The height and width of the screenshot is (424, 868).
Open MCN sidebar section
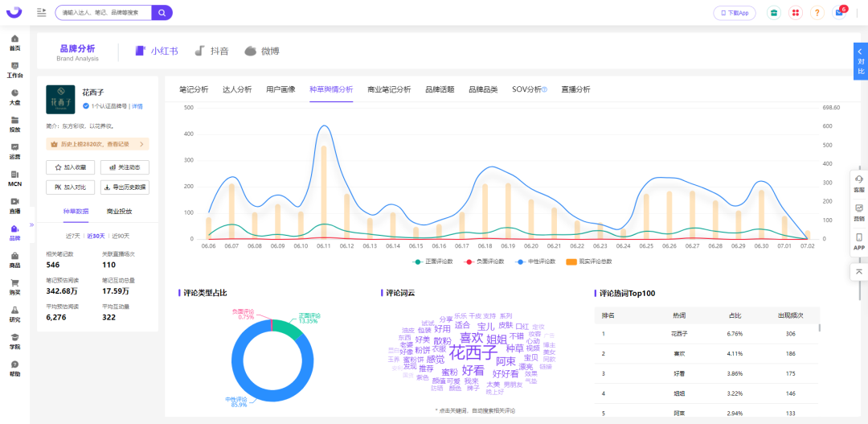[15, 179]
